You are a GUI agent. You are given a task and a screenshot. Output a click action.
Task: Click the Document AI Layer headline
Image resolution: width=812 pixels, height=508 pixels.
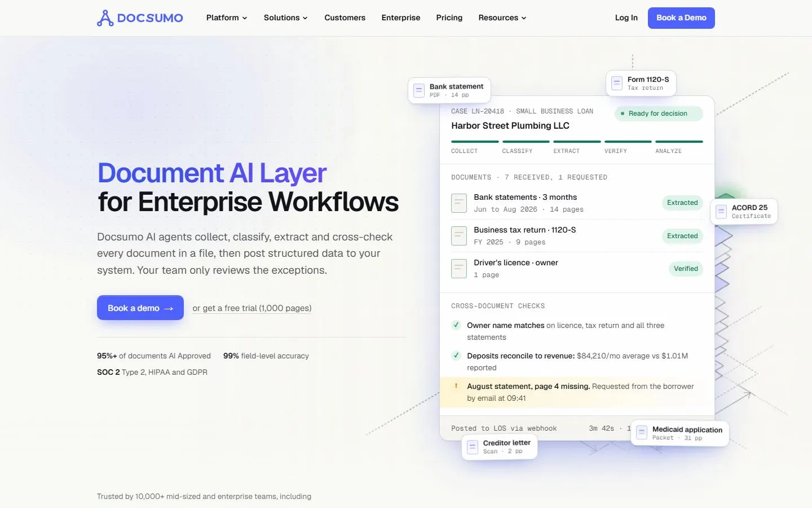coord(212,173)
